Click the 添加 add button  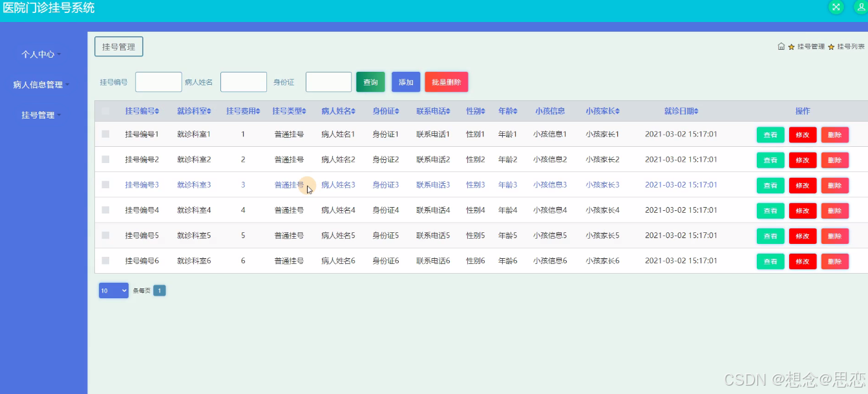coord(406,82)
